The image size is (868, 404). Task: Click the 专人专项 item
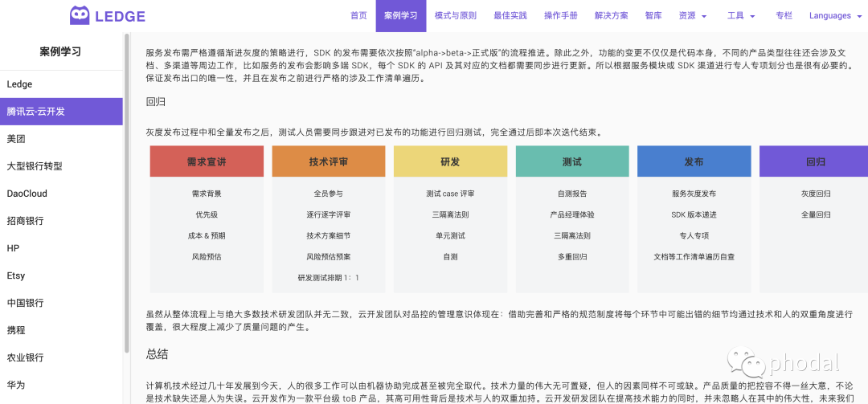[x=694, y=236]
